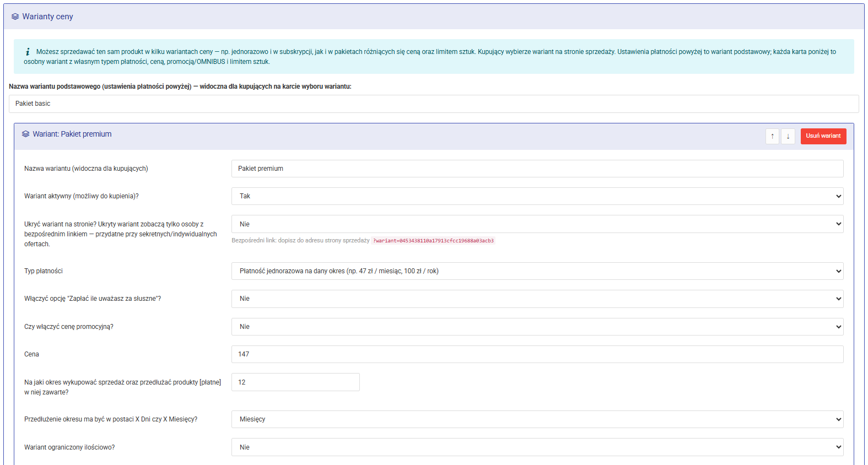The width and height of the screenshot is (868, 465).
Task: Click the 'Wariant aktywny (możliwy do kupienia)?' label
Action: coord(82,196)
